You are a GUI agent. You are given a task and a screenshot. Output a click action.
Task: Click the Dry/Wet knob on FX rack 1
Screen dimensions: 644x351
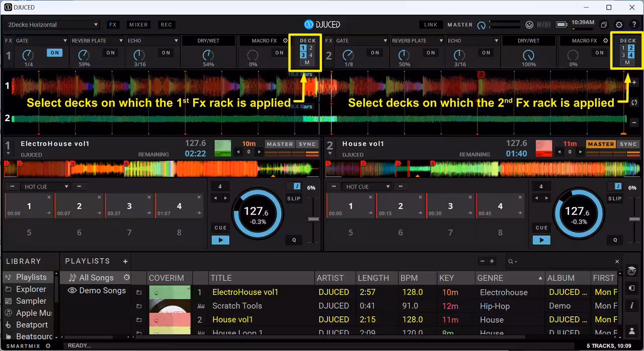pyautogui.click(x=208, y=55)
